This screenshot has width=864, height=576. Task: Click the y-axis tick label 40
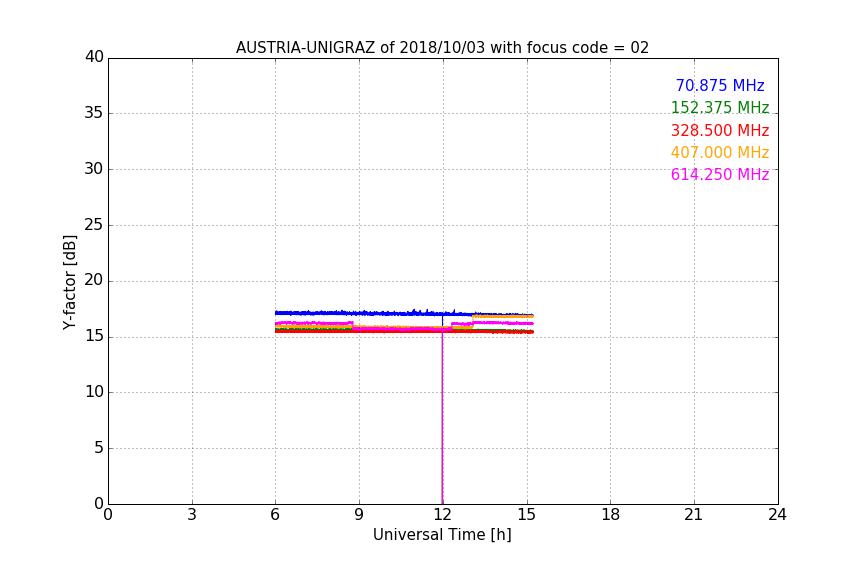[x=94, y=57]
